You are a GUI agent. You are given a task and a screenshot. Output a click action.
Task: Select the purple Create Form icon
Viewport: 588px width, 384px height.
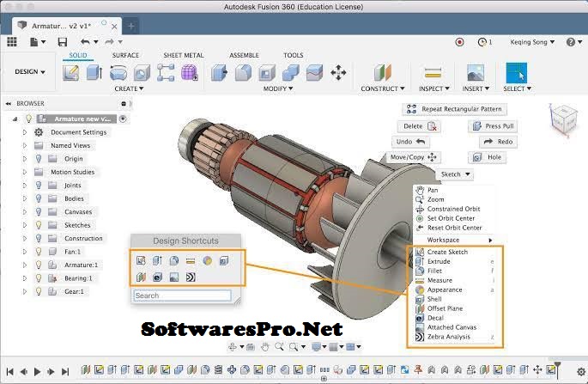coord(190,72)
